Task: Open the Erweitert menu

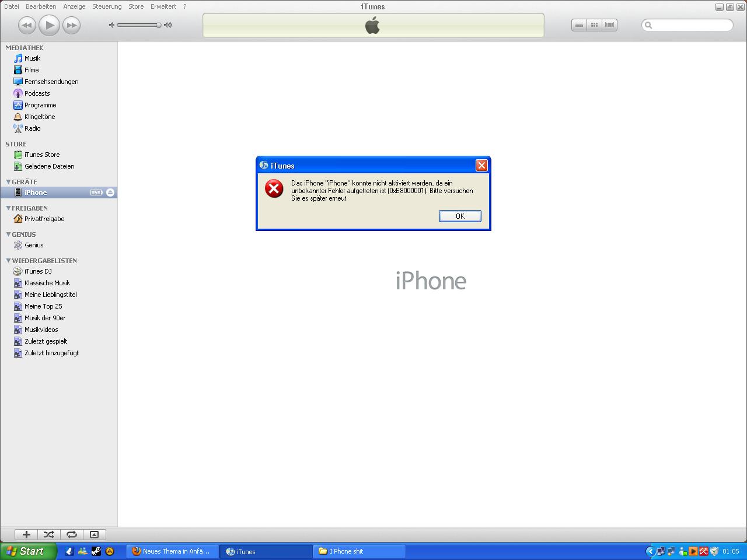Action: [x=163, y=6]
